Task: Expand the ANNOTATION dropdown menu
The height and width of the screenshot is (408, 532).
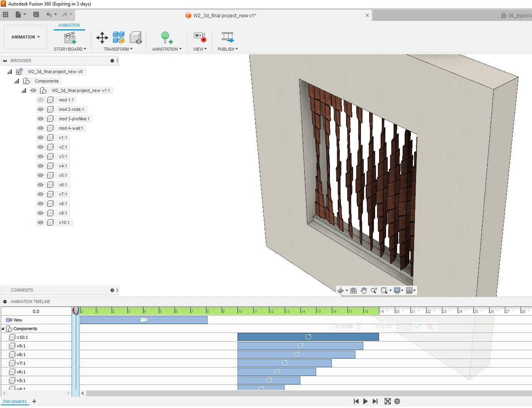Action: (167, 49)
